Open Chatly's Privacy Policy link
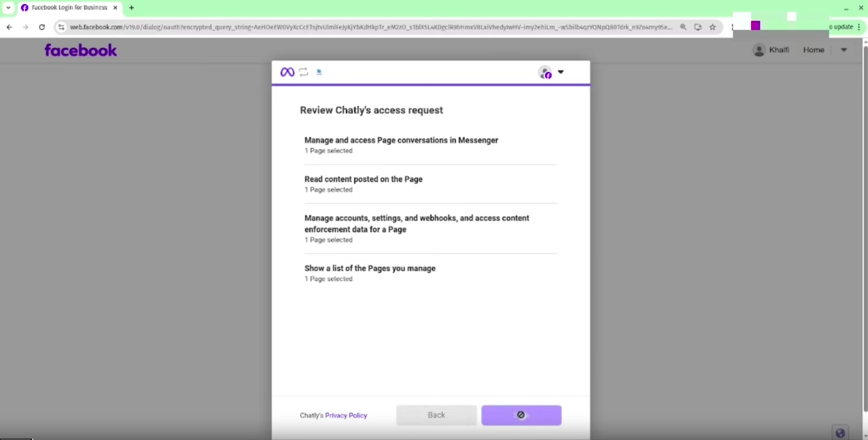Screen dimensions: 868x440 click(346, 416)
